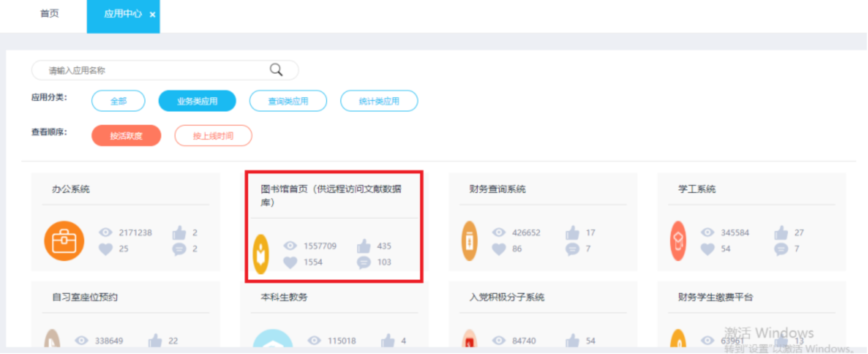Screen dimensions: 868x354
Task: Open the 财务查询系统 app title
Action: click(497, 189)
